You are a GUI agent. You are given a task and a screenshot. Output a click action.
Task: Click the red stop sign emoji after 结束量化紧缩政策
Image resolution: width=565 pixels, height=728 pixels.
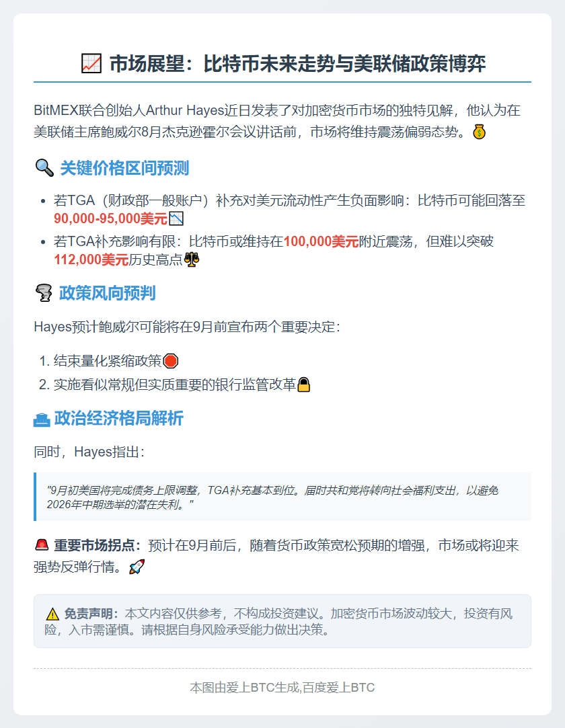coord(171,361)
